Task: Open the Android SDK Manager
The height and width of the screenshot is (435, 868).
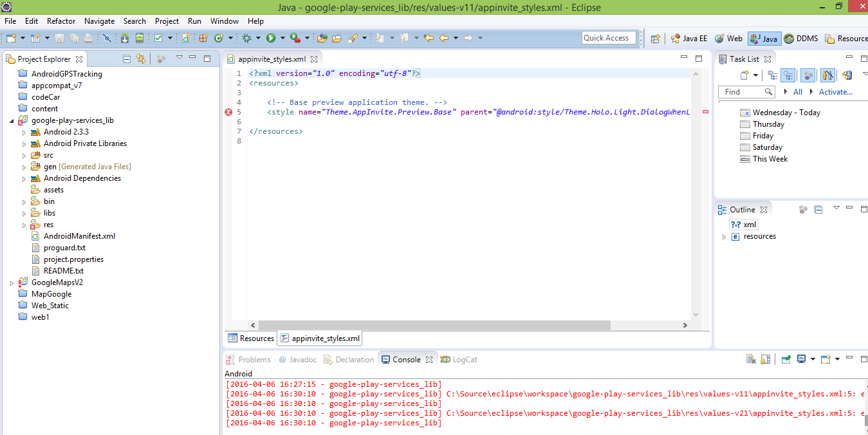Action: [125, 39]
